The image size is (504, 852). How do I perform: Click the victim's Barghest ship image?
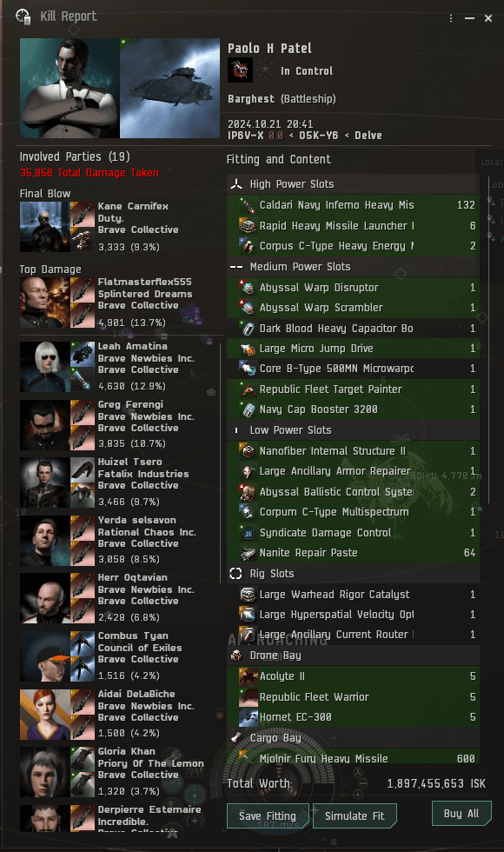coord(169,88)
